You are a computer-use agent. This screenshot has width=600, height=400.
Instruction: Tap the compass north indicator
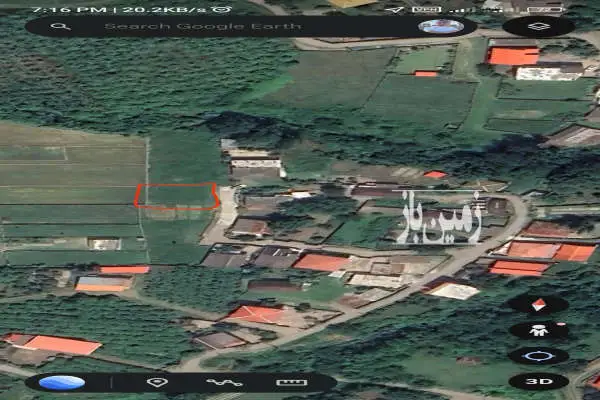(538, 305)
